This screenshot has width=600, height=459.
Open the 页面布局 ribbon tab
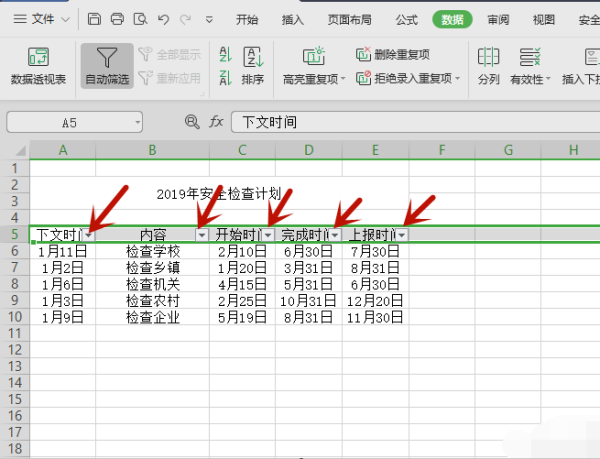(x=349, y=19)
